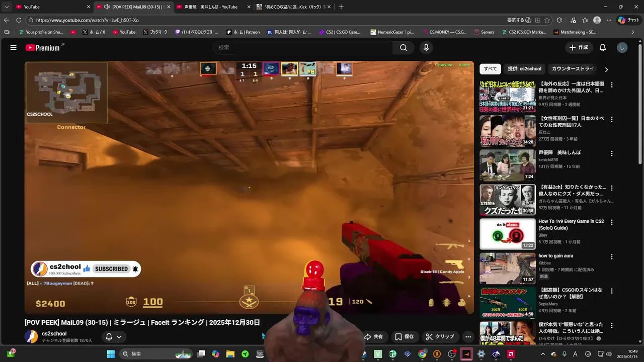
Task: Open the Copilot チャット button
Action: click(629, 20)
